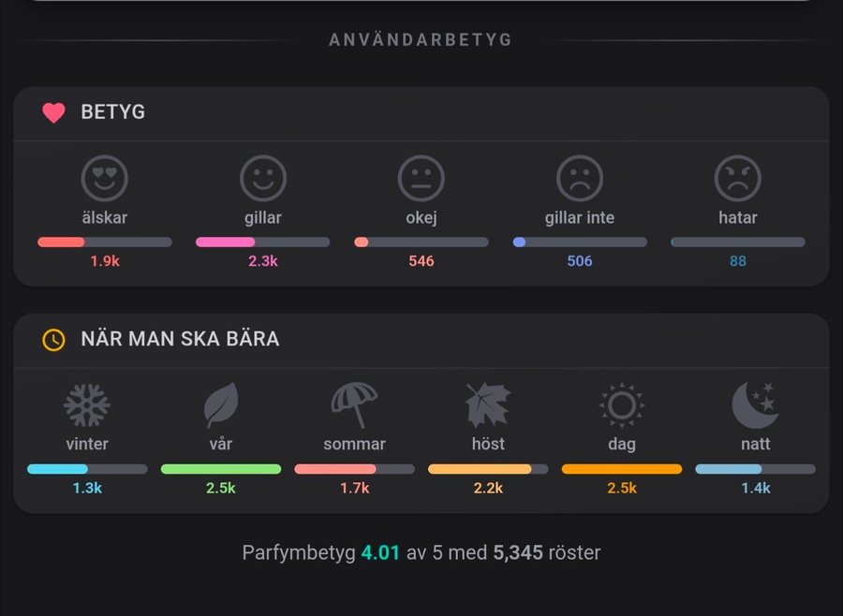Click the clock icon beside NÄR MAN SKA BÄRA
Screen dimensions: 843x616
pyautogui.click(x=54, y=339)
